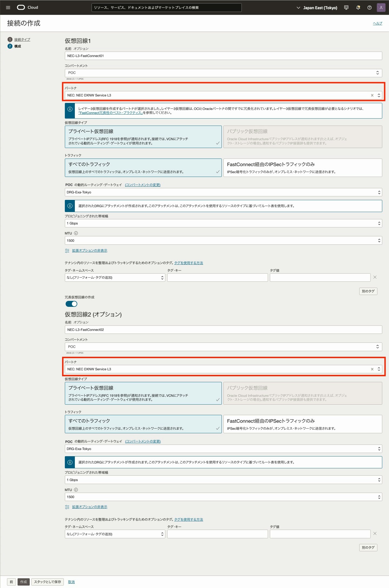Viewport: 389px width, 588px height.
Task: Click the advanced options slider icon in circuit 2
Action: (x=67, y=507)
